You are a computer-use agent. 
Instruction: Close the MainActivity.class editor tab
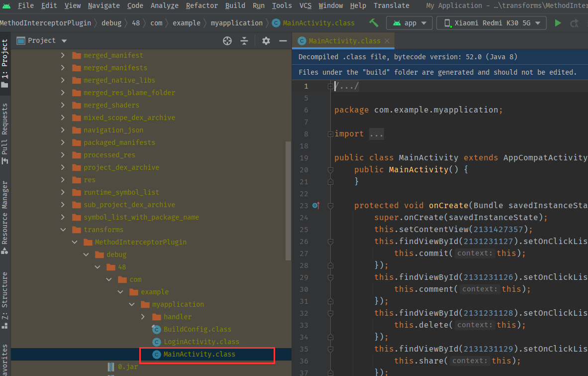click(x=387, y=41)
